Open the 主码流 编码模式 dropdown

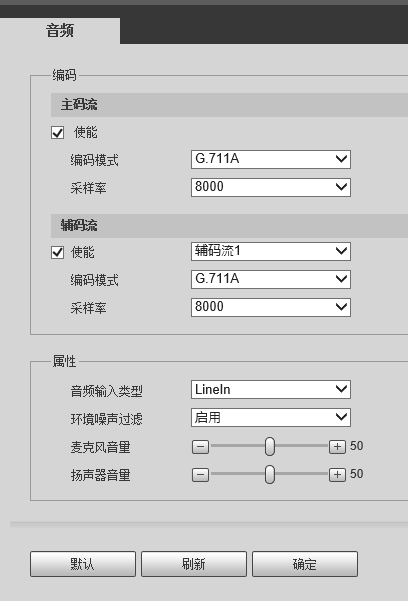271,159
